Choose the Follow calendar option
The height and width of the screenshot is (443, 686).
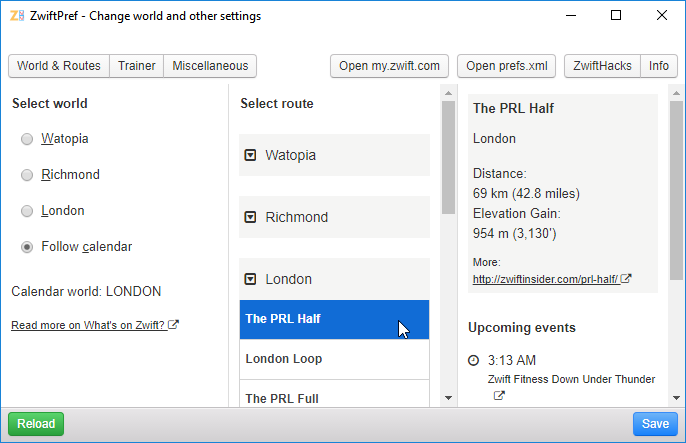[x=27, y=247]
